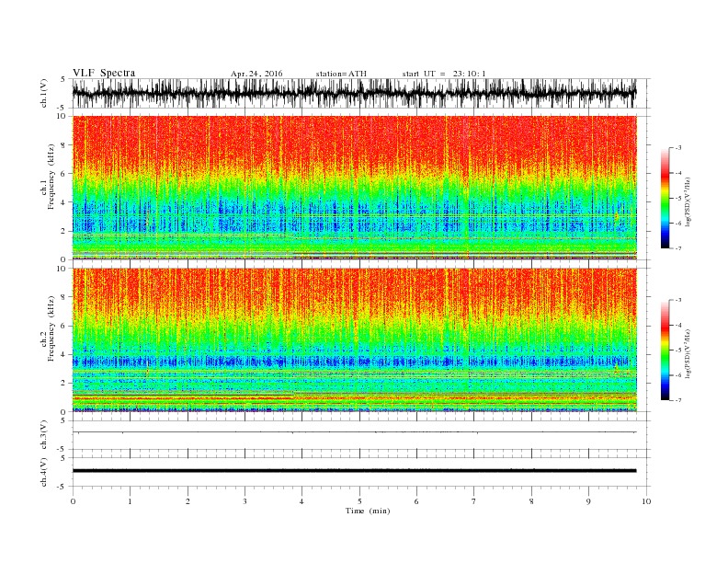Click the "5" tick label on the time axis
This screenshot has height=563, width=728.
pyautogui.click(x=359, y=501)
